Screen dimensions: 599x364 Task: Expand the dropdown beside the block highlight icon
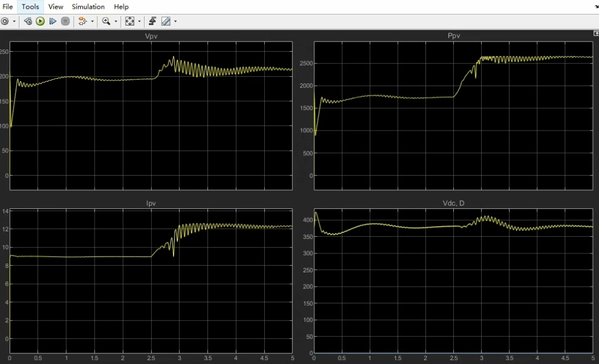tap(92, 21)
